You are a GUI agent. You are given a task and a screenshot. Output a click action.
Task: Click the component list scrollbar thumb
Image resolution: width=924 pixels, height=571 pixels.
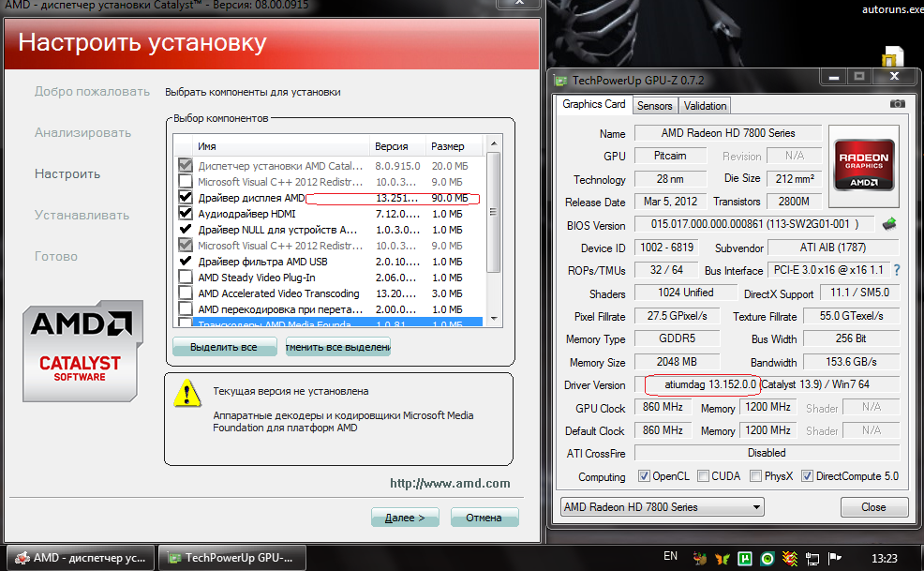494,212
